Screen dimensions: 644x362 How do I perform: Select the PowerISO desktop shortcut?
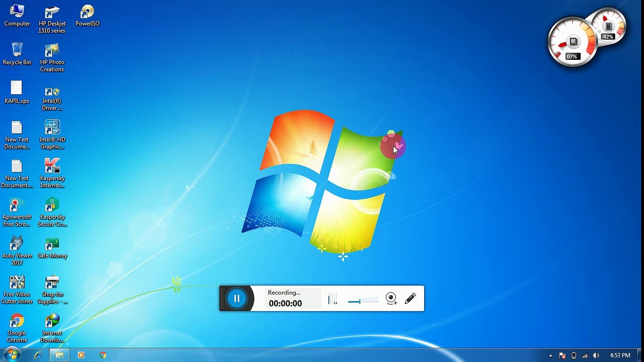[88, 16]
